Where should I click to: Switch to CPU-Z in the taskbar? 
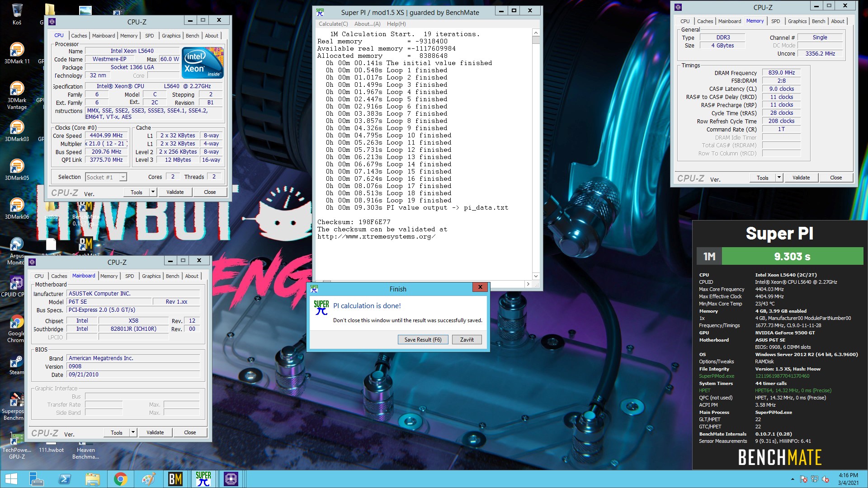pos(231,479)
